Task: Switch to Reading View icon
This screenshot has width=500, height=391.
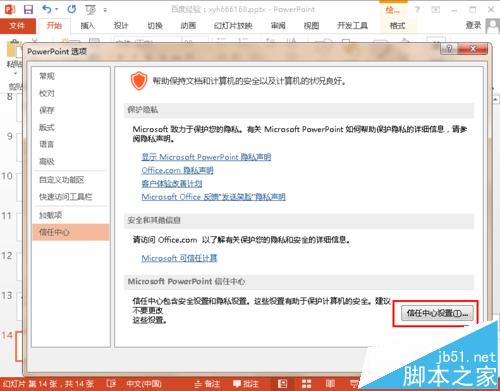Action: pyautogui.click(x=330, y=384)
